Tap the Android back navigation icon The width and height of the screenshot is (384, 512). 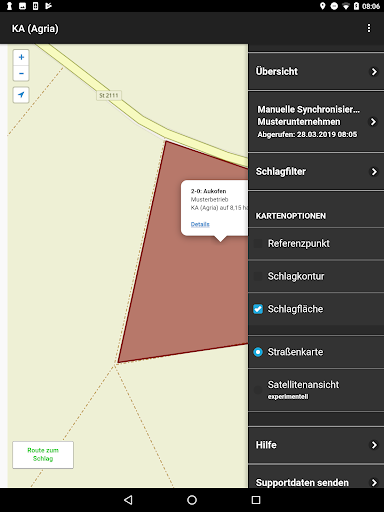(128, 500)
